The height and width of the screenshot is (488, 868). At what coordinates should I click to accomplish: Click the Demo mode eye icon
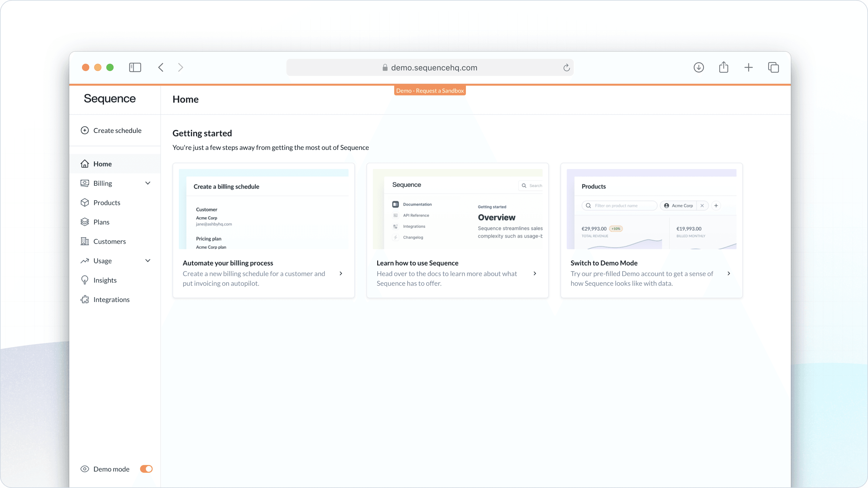point(84,469)
